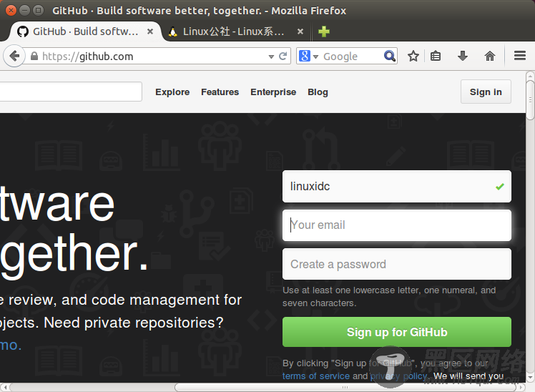Screen dimensions: 535x392
Task: Open a new tab with green plus
Action: coord(324,31)
